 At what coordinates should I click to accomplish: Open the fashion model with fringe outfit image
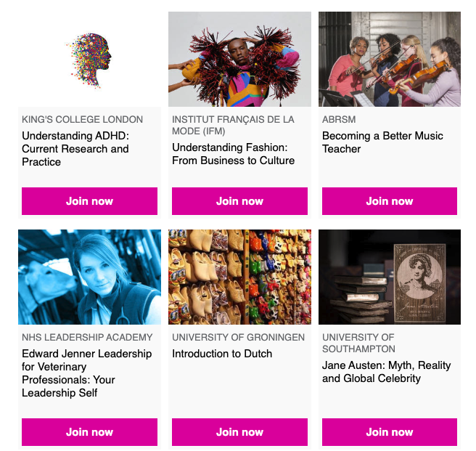tap(240, 60)
